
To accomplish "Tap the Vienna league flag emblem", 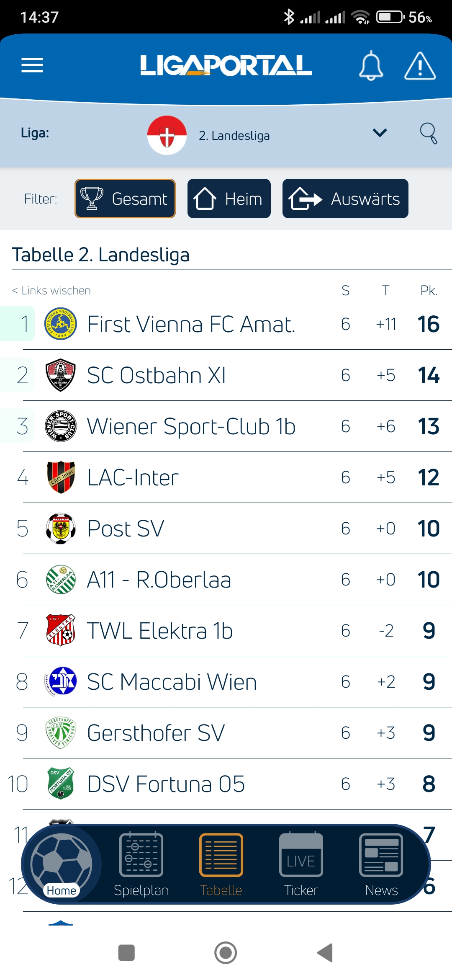I will 167,135.
